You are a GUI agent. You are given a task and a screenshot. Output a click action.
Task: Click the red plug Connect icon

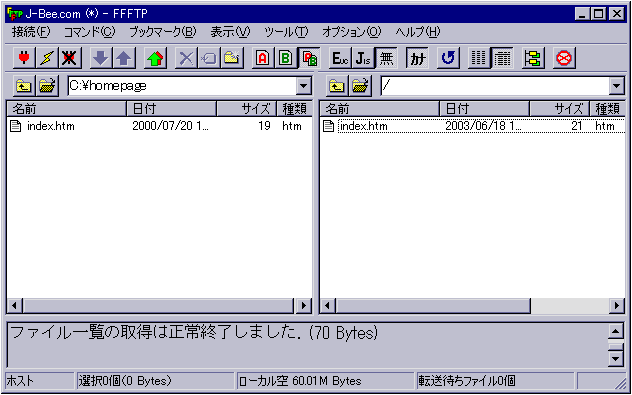pos(24,59)
